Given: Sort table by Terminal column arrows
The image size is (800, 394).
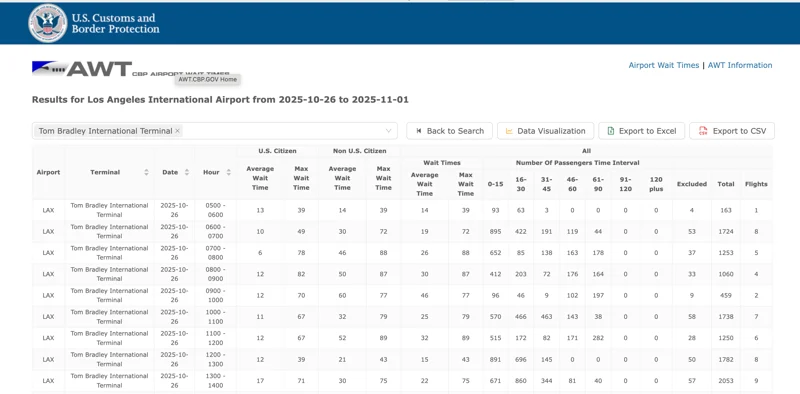Looking at the screenshot, I should coord(146,173).
